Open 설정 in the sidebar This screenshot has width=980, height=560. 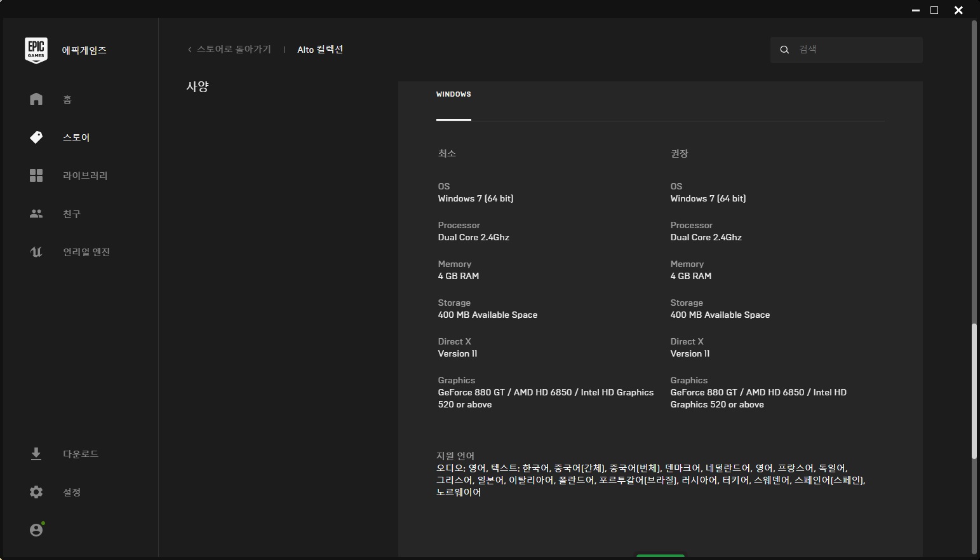click(72, 492)
